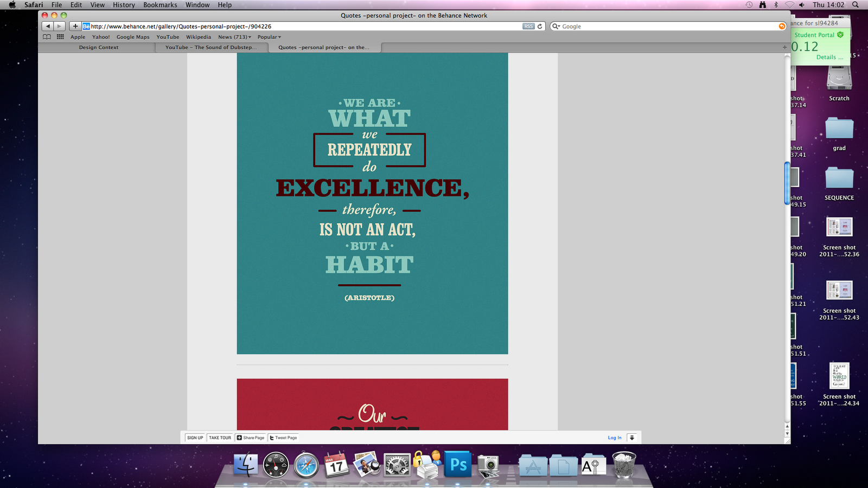The image size is (868, 488).
Task: Select the SEQUENCE folder on the desktop
Action: [839, 183]
